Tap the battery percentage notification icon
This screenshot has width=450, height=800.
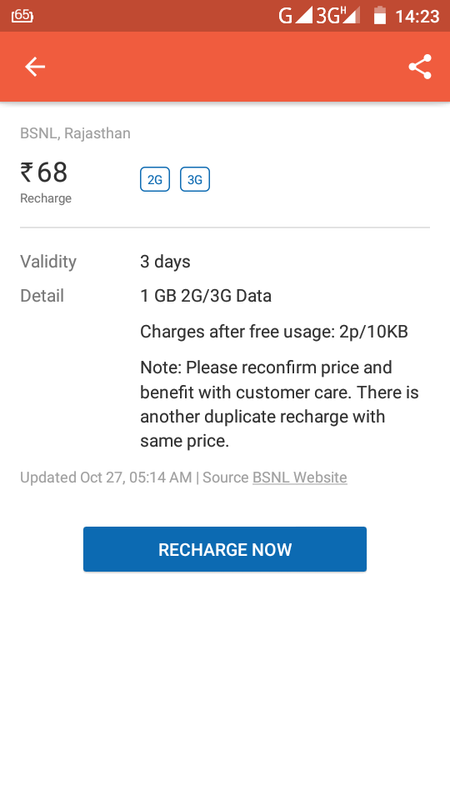(x=22, y=15)
